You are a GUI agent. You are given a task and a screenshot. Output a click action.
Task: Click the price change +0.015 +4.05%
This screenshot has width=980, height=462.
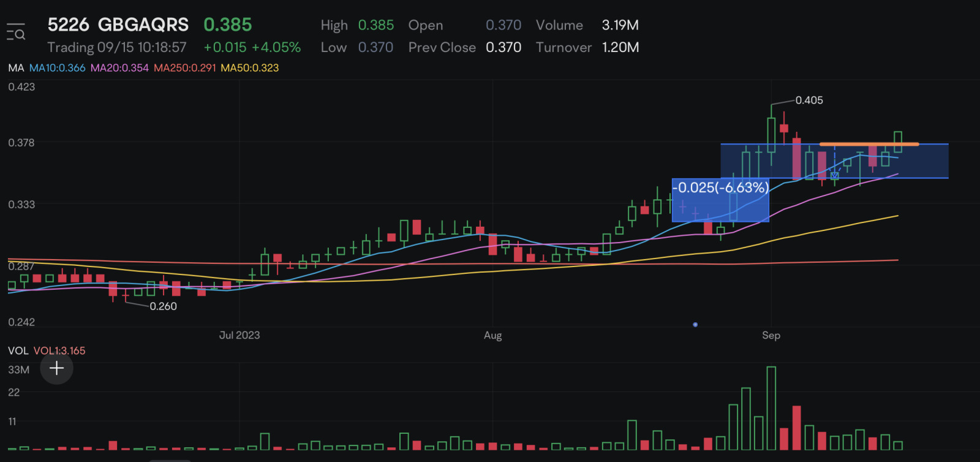pyautogui.click(x=252, y=47)
